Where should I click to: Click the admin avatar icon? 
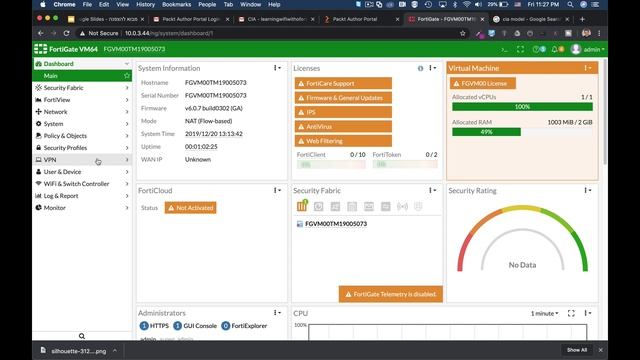point(576,49)
